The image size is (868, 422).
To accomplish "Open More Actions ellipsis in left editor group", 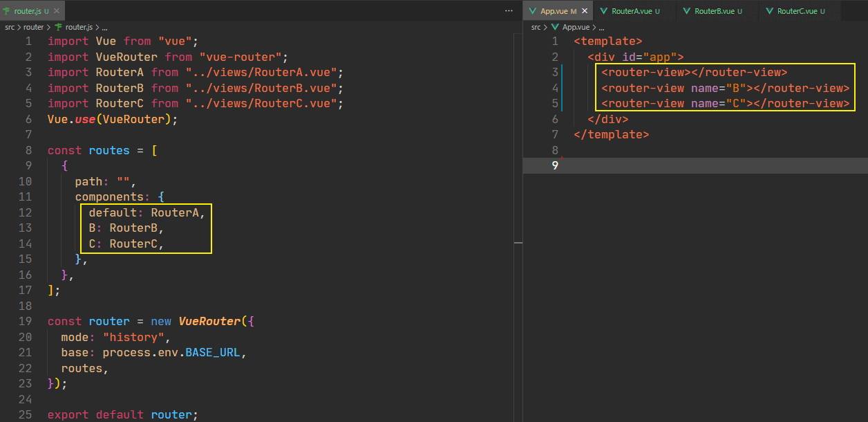I will pos(509,11).
